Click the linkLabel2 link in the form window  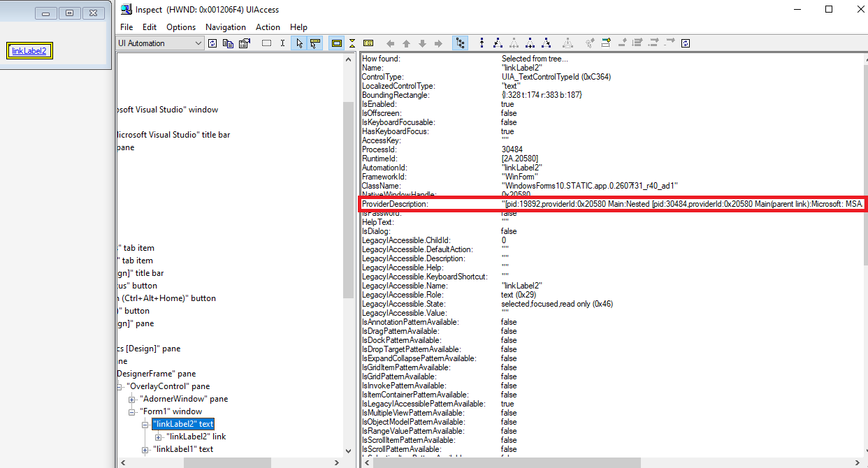pyautogui.click(x=29, y=51)
